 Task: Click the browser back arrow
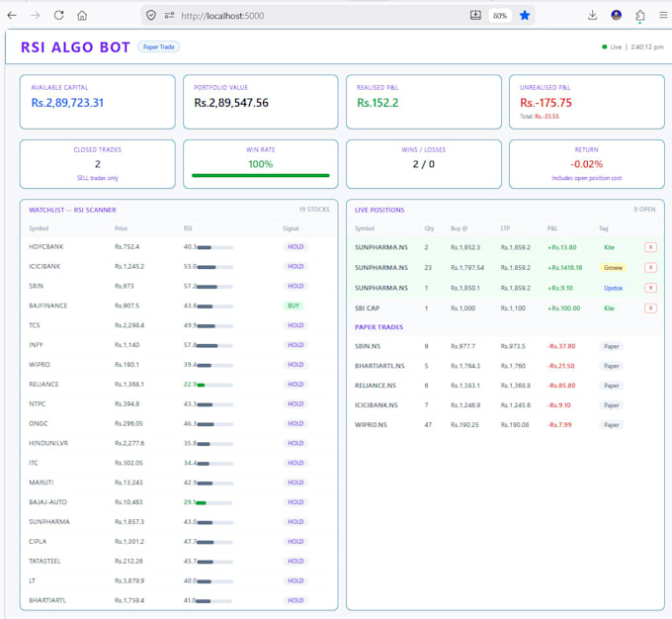(x=12, y=16)
